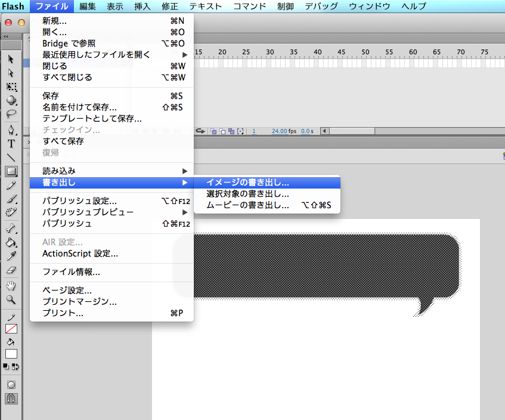The image size is (505, 420).
Task: Open the 編集 menu
Action: click(x=88, y=6)
